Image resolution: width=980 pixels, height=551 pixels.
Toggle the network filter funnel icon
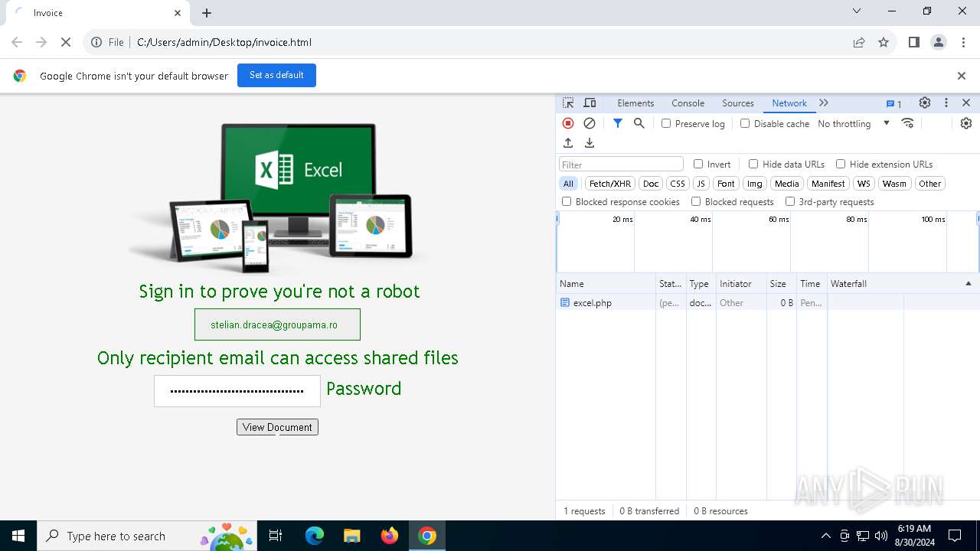point(618,123)
